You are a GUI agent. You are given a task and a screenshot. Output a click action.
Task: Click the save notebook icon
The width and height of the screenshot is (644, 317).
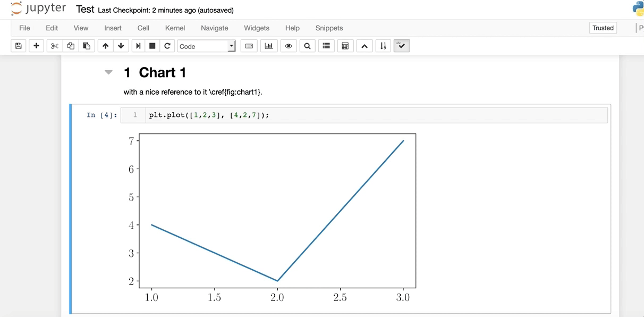click(18, 46)
